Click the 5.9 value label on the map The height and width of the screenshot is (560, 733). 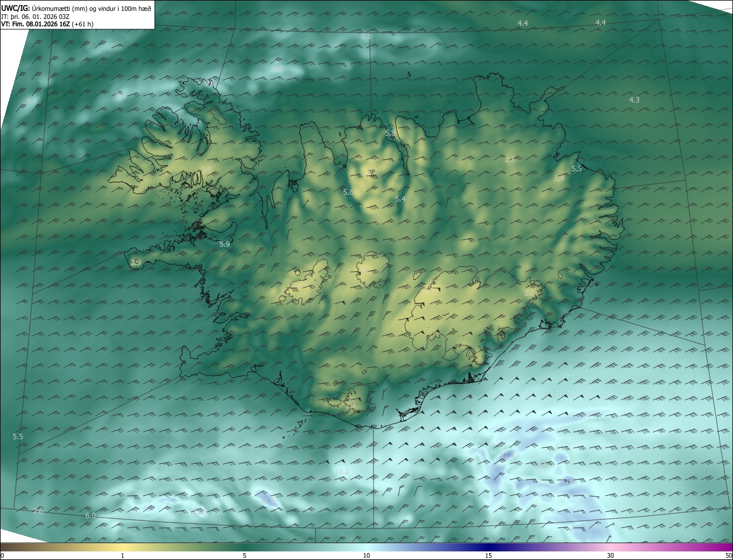tap(224, 244)
